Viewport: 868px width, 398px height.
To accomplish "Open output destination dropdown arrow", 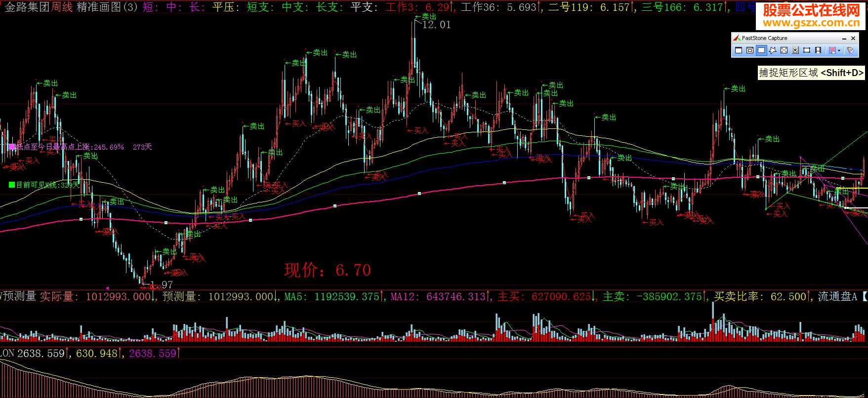I will click(x=839, y=50).
